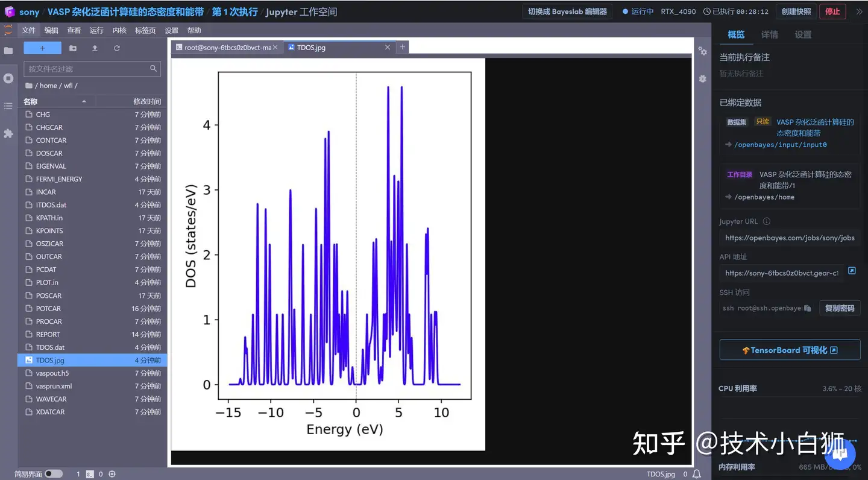Open the running terminals and kernels panel
The height and width of the screenshot is (480, 868).
[8, 78]
